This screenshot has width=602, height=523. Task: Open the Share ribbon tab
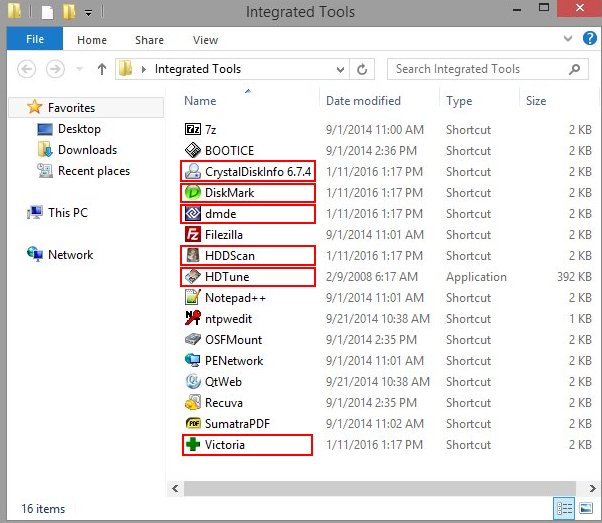[149, 40]
